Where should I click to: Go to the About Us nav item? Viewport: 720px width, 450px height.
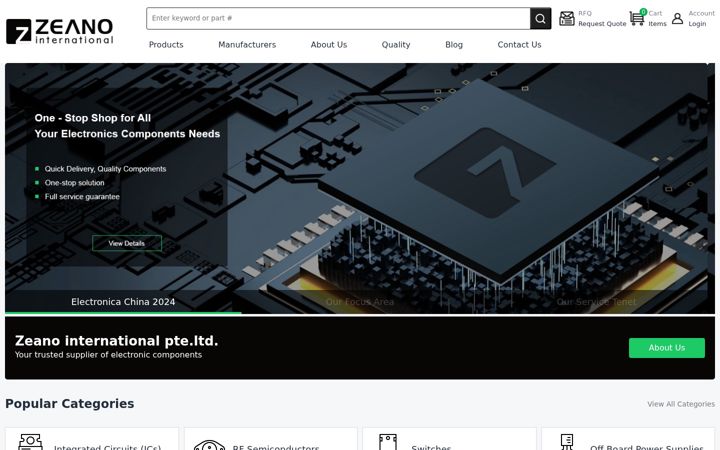(x=329, y=45)
